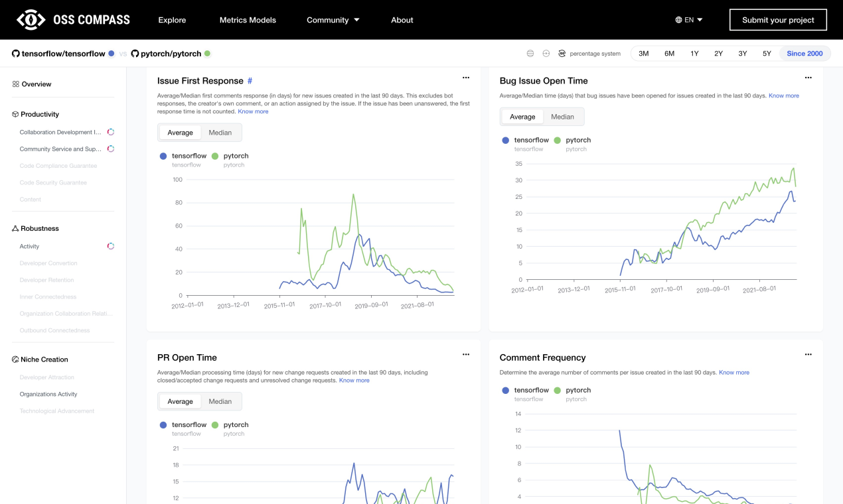Viewport: 843px width, 504px height.
Task: Open the Explore page
Action: point(172,20)
